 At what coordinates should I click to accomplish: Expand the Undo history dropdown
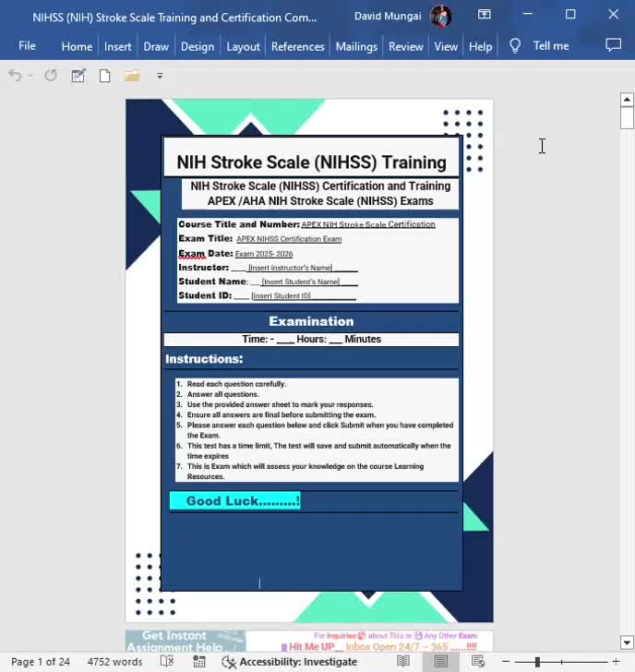30,76
